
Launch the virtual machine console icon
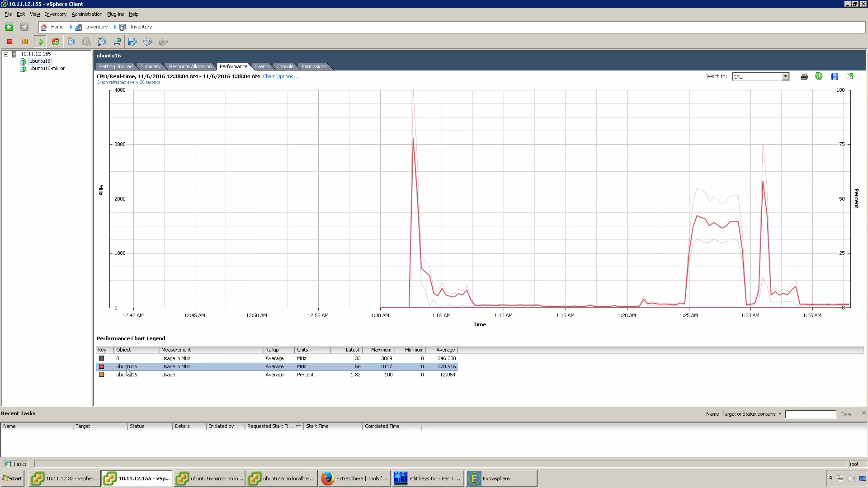(117, 42)
